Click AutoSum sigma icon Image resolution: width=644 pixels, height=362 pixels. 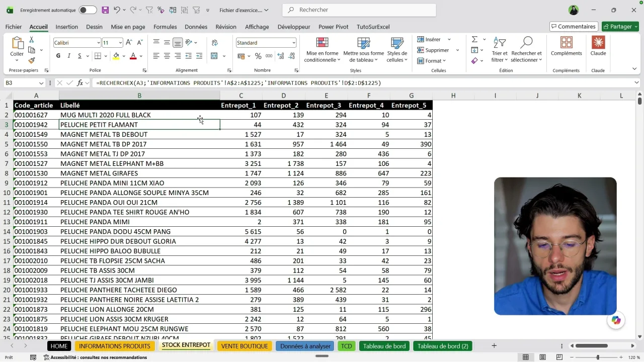coord(474,39)
